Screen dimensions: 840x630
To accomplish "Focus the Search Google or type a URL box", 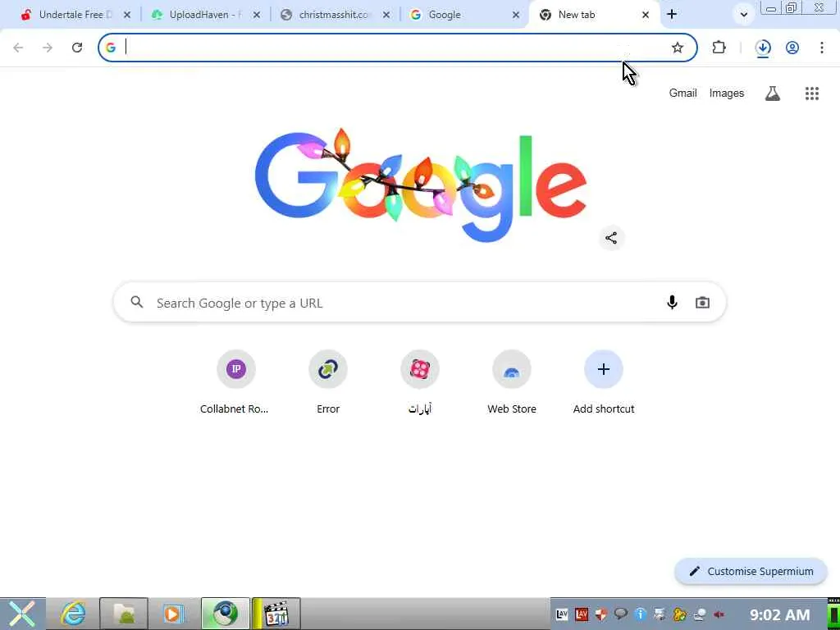I will pyautogui.click(x=419, y=303).
